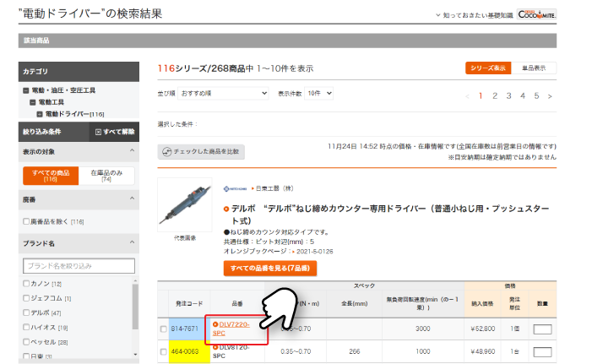Open デルボ ねじ締めカウンター専用ドライバー series title
Viewport: 592px width, 364px height.
tap(389, 215)
